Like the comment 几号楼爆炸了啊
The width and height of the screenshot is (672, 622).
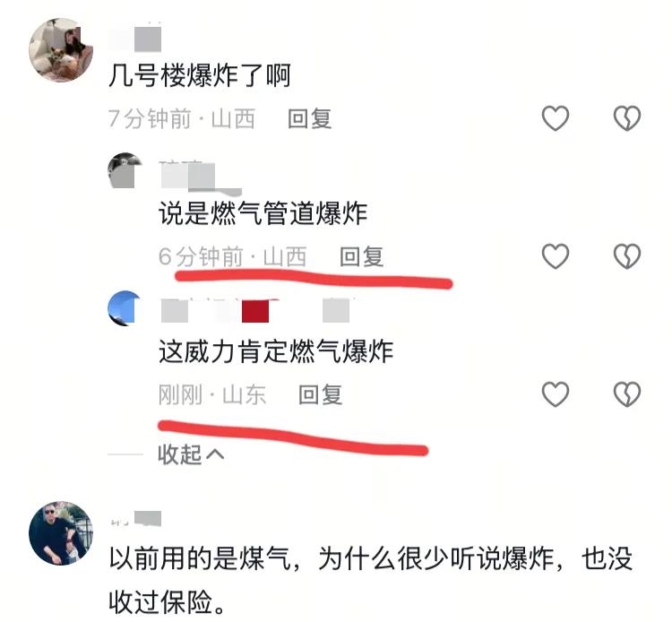pos(555,118)
